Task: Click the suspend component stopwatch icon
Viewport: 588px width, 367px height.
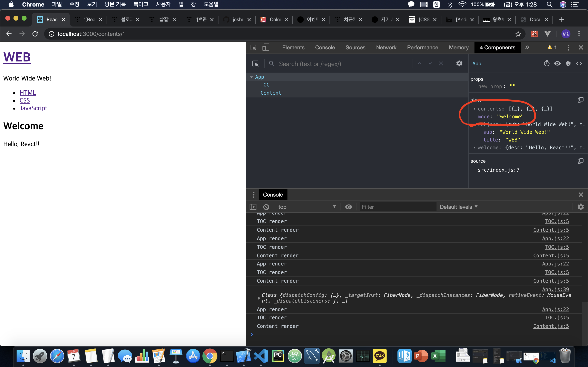Action: click(x=546, y=64)
